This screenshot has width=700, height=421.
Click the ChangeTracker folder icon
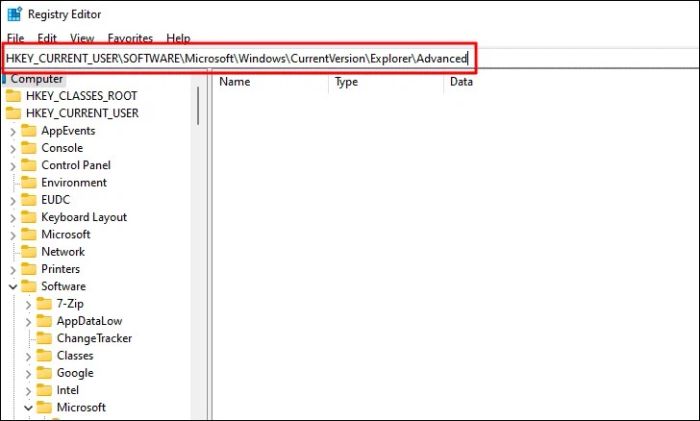point(44,338)
